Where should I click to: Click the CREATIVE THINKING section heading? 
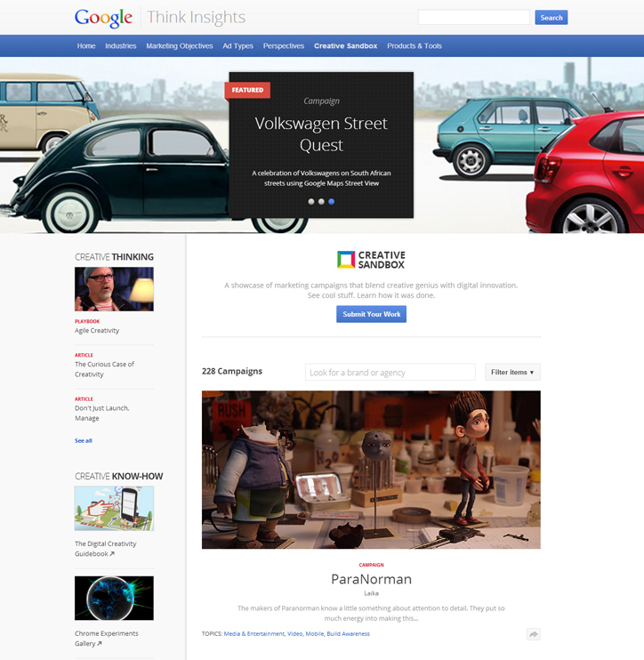pyautogui.click(x=114, y=257)
